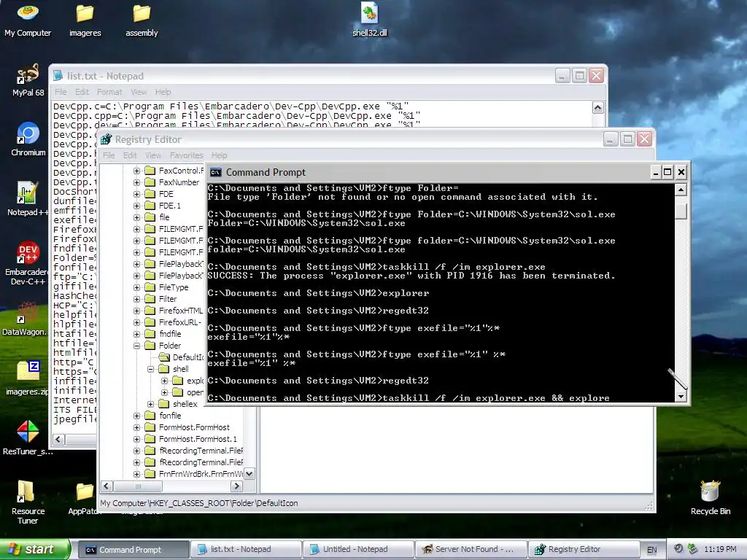This screenshot has width=747, height=560.
Task: Open View menu in list.txt Notepad
Action: click(139, 92)
